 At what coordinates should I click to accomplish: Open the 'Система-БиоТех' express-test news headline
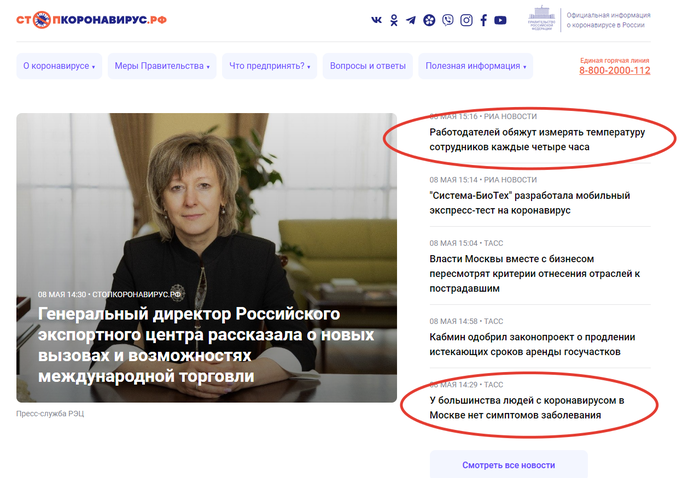(x=530, y=203)
